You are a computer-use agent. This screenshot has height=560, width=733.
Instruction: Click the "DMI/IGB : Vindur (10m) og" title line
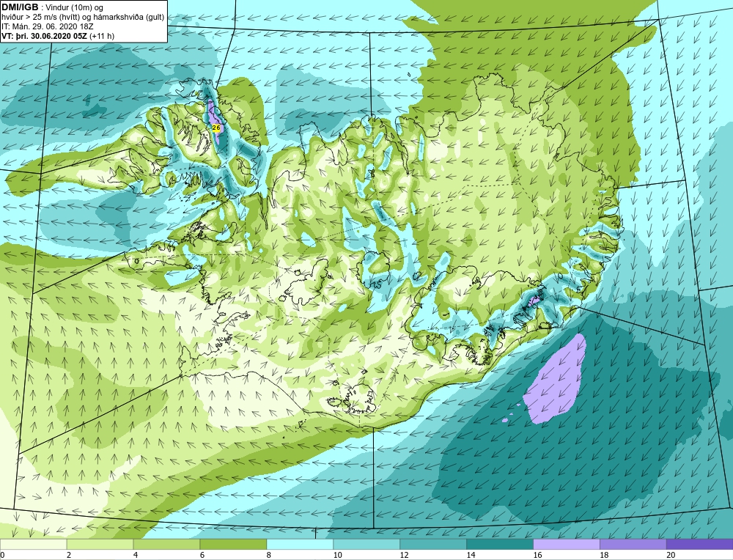tap(53, 7)
